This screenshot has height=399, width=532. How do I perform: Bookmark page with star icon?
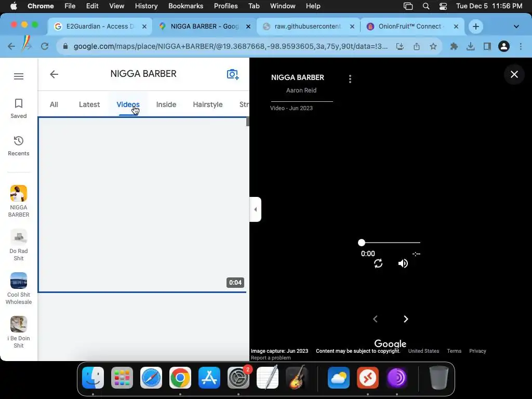click(x=433, y=46)
